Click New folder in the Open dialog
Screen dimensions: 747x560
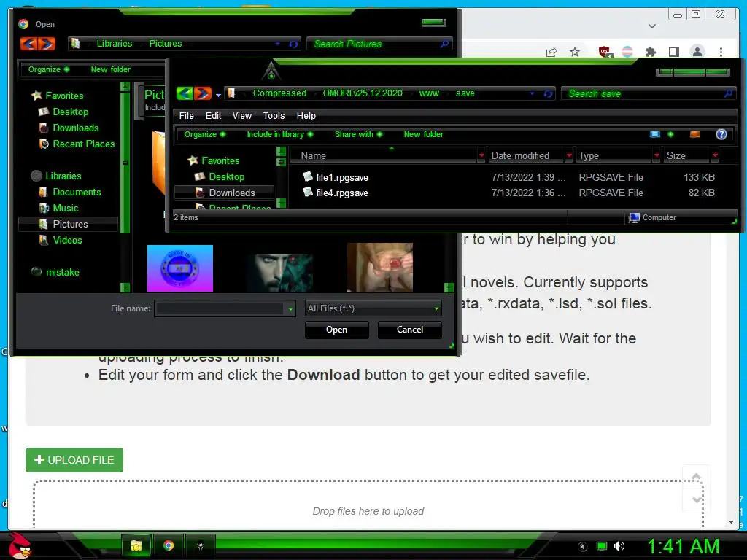point(111,69)
